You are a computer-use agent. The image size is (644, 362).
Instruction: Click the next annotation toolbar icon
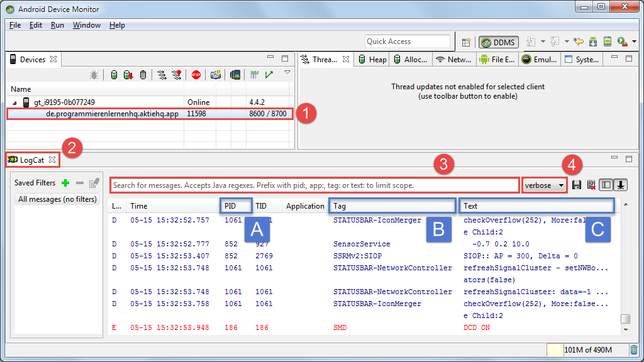tap(531, 41)
